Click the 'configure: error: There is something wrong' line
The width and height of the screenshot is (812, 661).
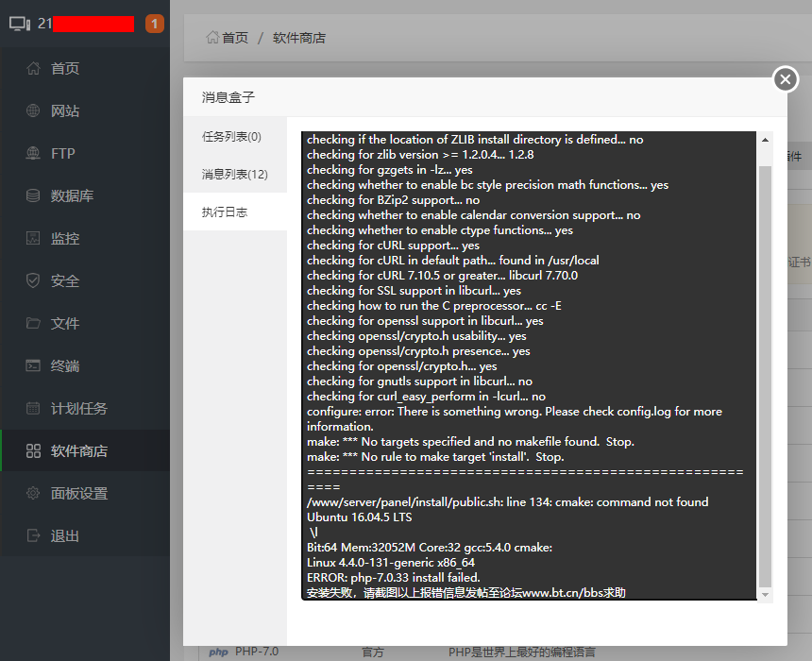pos(515,418)
